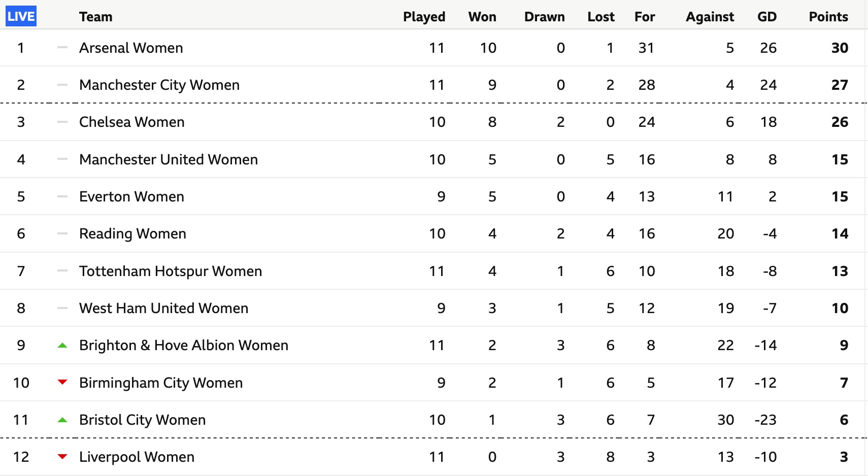Click Arsenal Women's 30 points value
The height and width of the screenshot is (476, 868).
click(x=840, y=48)
